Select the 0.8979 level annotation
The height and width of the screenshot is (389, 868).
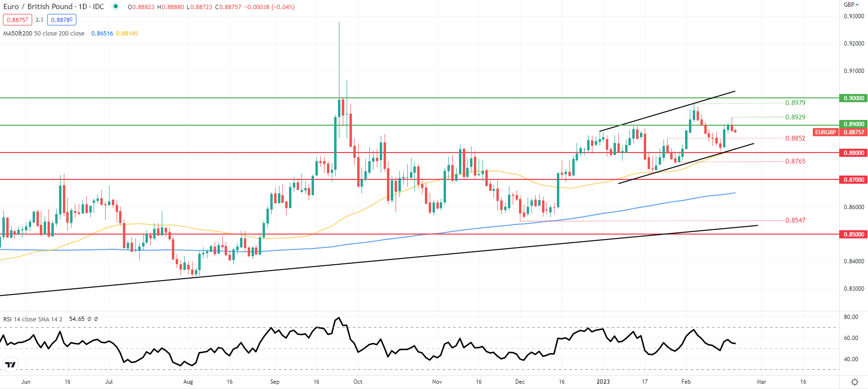pyautogui.click(x=795, y=103)
